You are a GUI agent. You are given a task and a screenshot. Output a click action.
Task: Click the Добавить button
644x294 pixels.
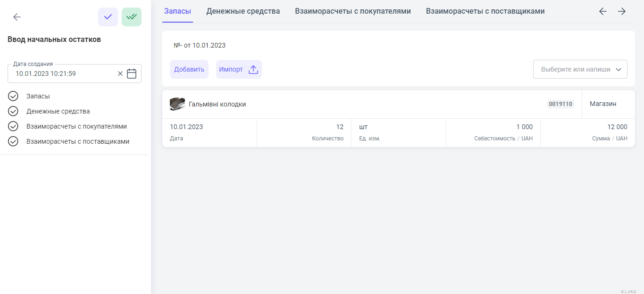click(x=189, y=69)
